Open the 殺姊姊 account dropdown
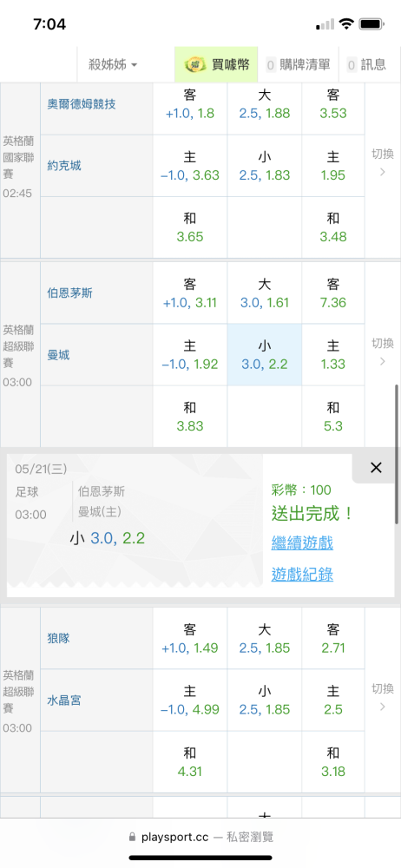Screen dimensions: 401x868 click(x=113, y=65)
